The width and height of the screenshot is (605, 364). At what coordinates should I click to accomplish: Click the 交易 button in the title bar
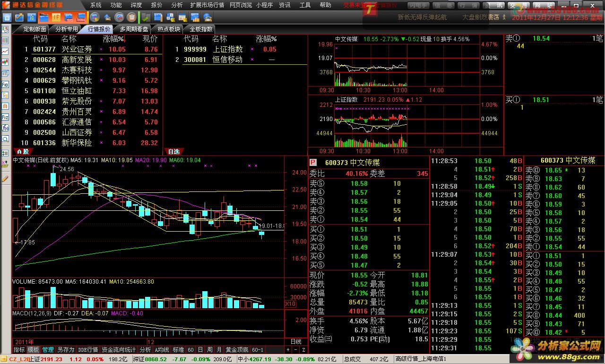coord(518,5)
